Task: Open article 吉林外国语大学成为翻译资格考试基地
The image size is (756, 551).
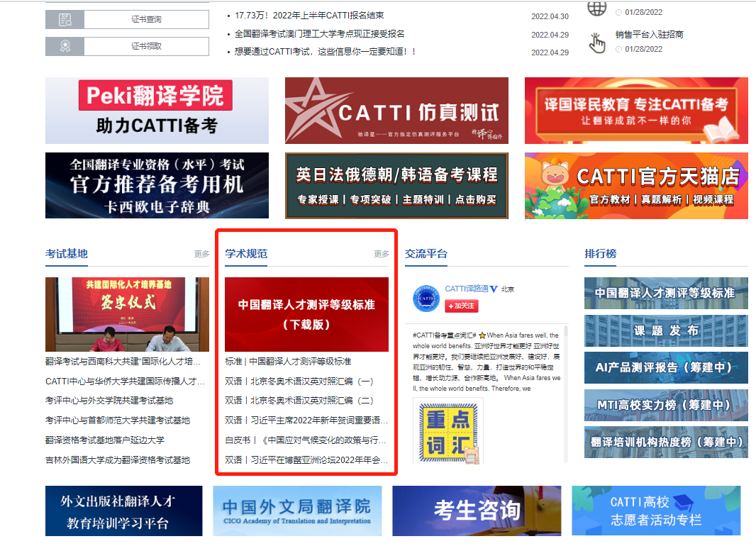Action: click(x=118, y=460)
